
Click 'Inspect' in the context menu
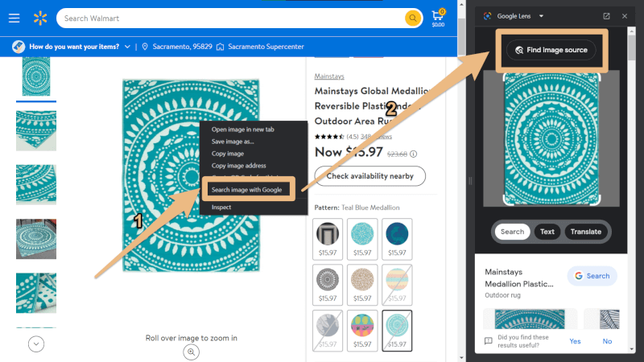point(221,208)
